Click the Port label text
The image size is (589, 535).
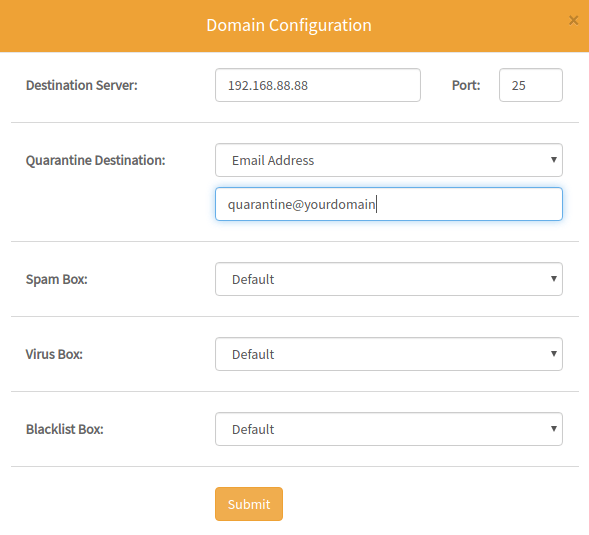(466, 85)
